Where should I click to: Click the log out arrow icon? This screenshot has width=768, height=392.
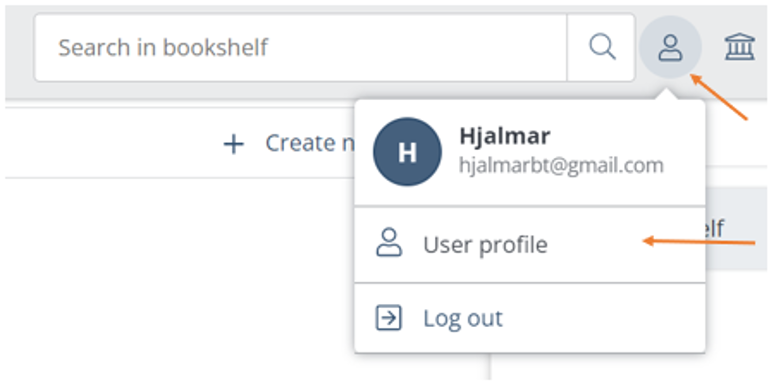(x=388, y=318)
